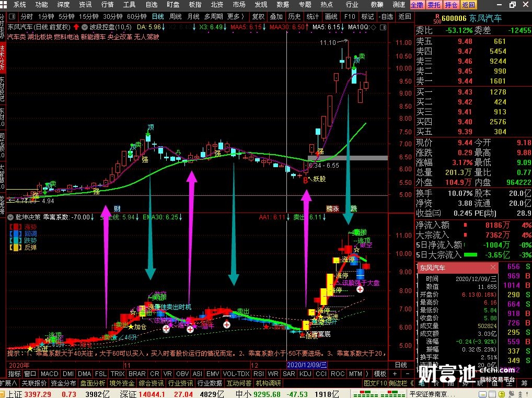Open the 更多 periods dropdown

[x=235, y=17]
